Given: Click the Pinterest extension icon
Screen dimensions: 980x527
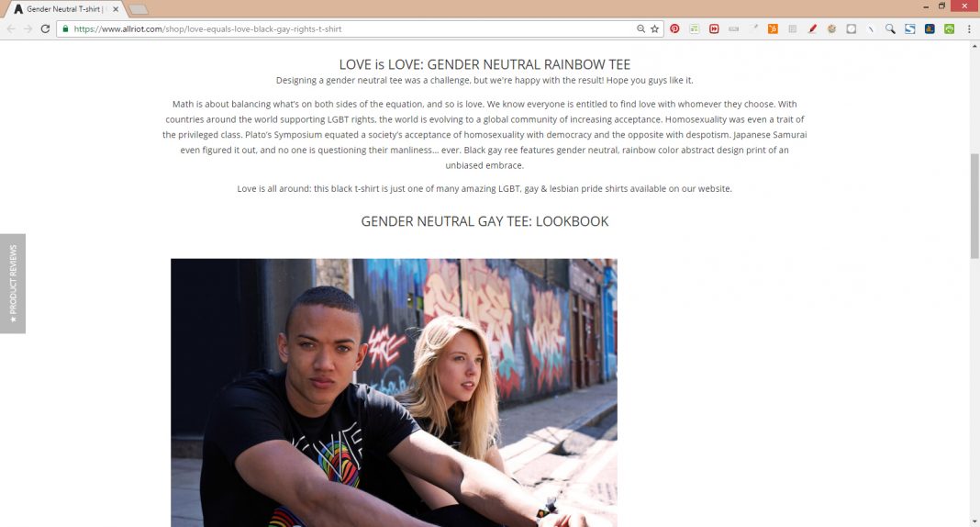Looking at the screenshot, I should [x=674, y=28].
